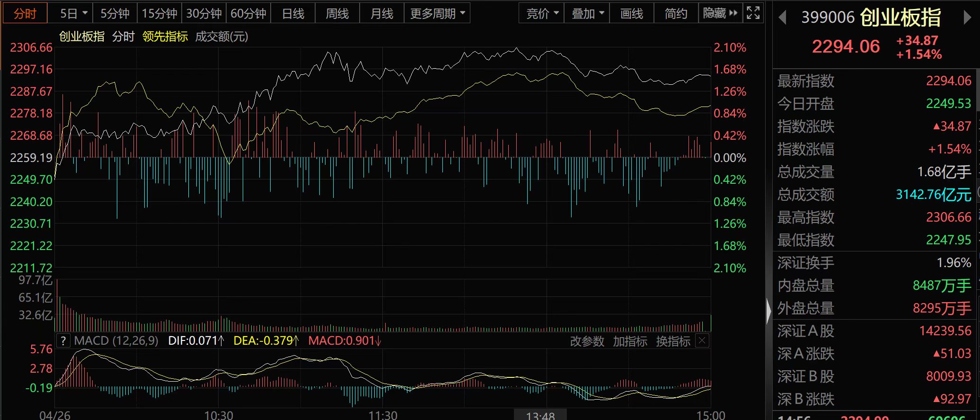Open the 5日 period dropdown
The width and height of the screenshot is (980, 420).
coord(73,14)
